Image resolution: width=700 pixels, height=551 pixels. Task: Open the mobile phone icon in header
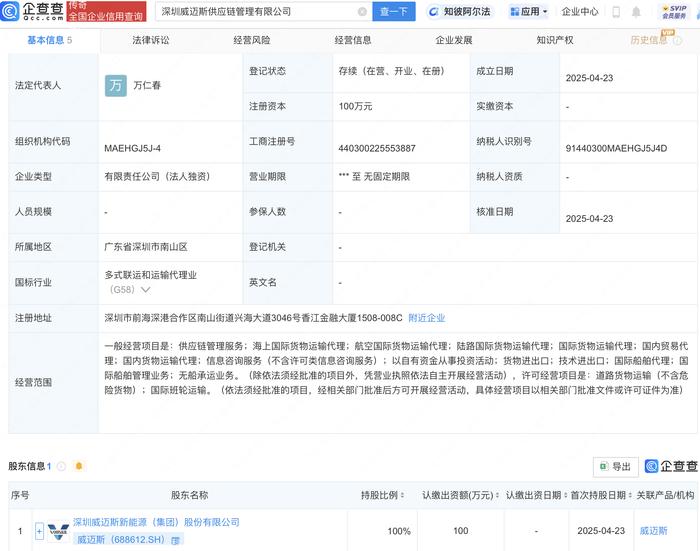(x=616, y=12)
